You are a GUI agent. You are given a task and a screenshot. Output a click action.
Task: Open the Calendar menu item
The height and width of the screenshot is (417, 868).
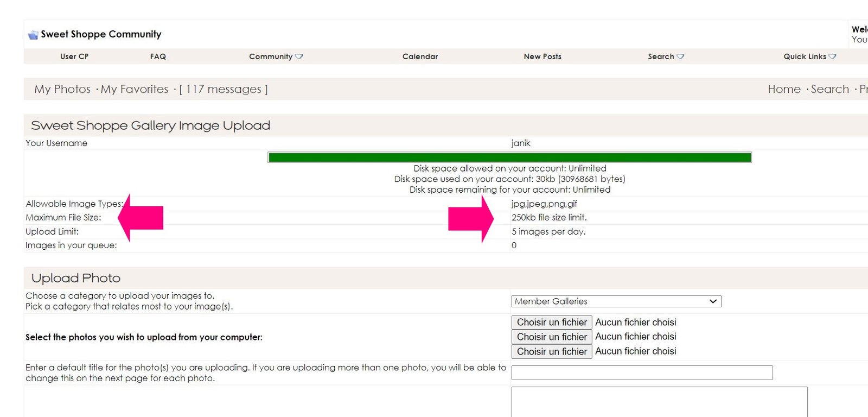pyautogui.click(x=420, y=56)
